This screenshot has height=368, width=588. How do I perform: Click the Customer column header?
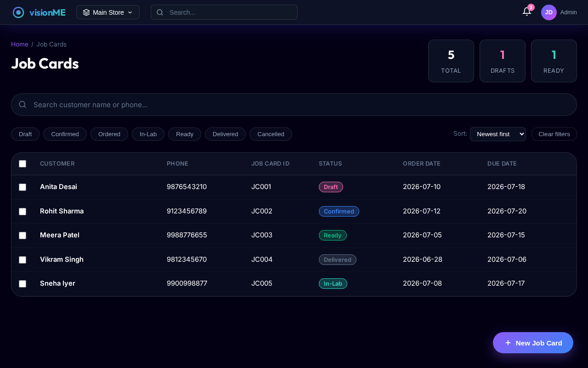pyautogui.click(x=57, y=163)
